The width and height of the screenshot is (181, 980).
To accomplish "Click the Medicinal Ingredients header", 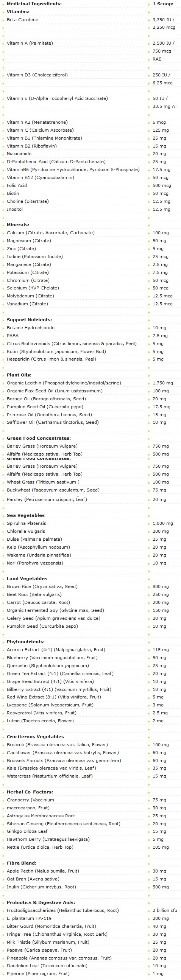I will 34,4.
